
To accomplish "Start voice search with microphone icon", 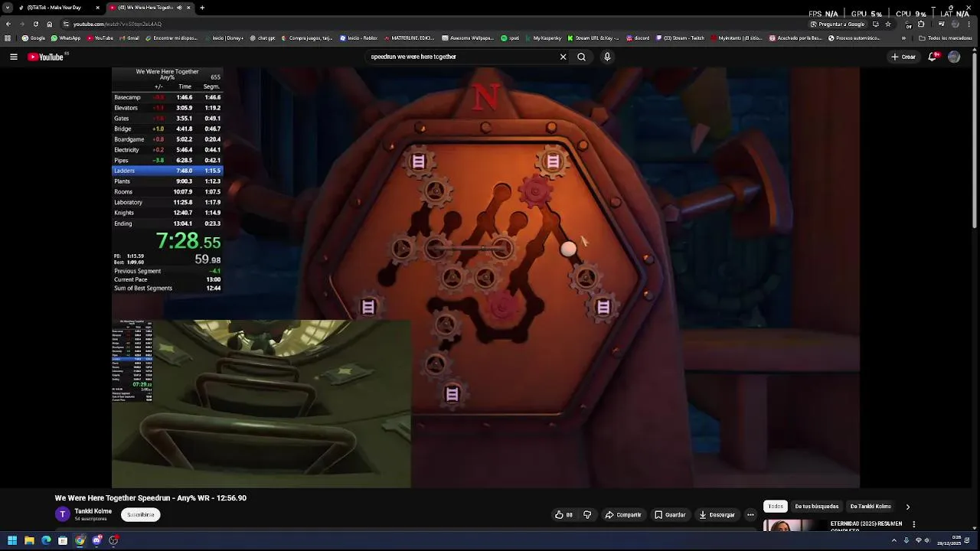I will pos(607,57).
